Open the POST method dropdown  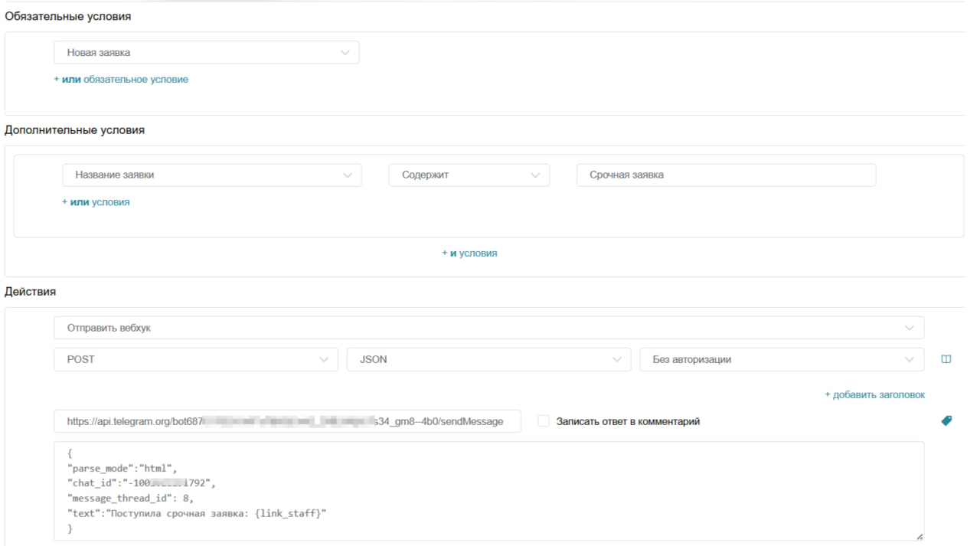(195, 359)
